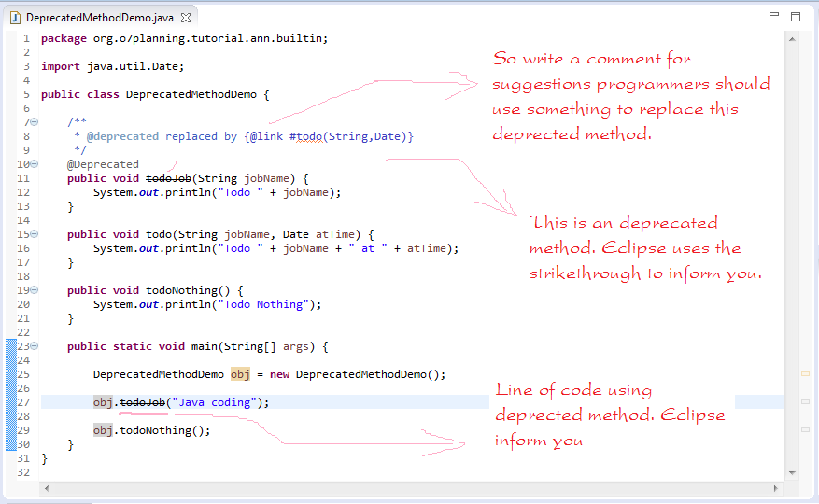Click the @deprecated Javadoc tag on line 8
The height and width of the screenshot is (504, 819).
(122, 137)
